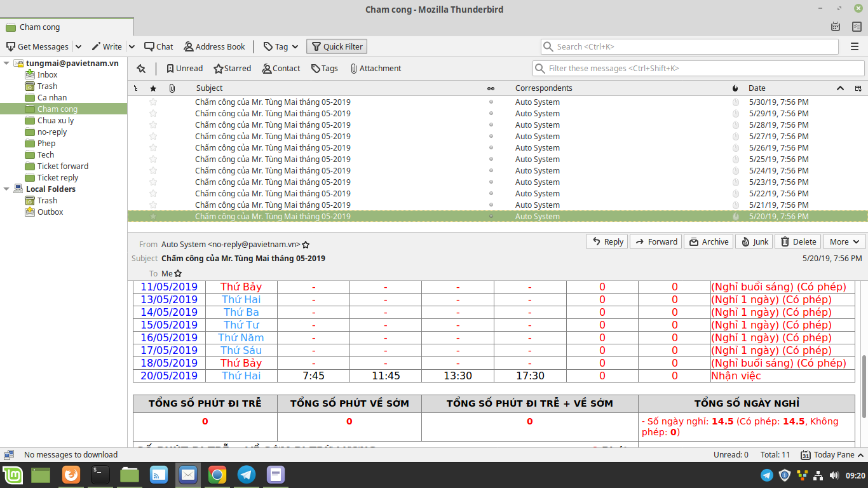
Task: Click the message body vertical scrollbar
Action: 864,386
